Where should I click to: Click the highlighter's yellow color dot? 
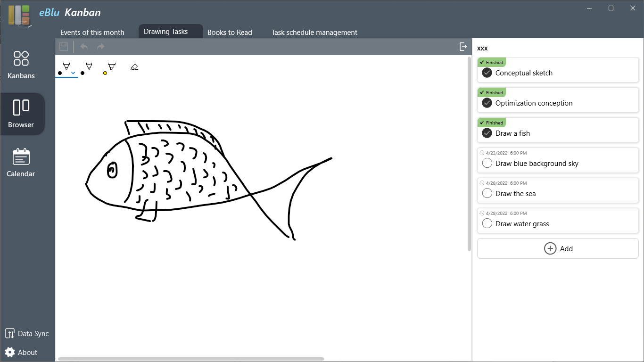pos(105,73)
